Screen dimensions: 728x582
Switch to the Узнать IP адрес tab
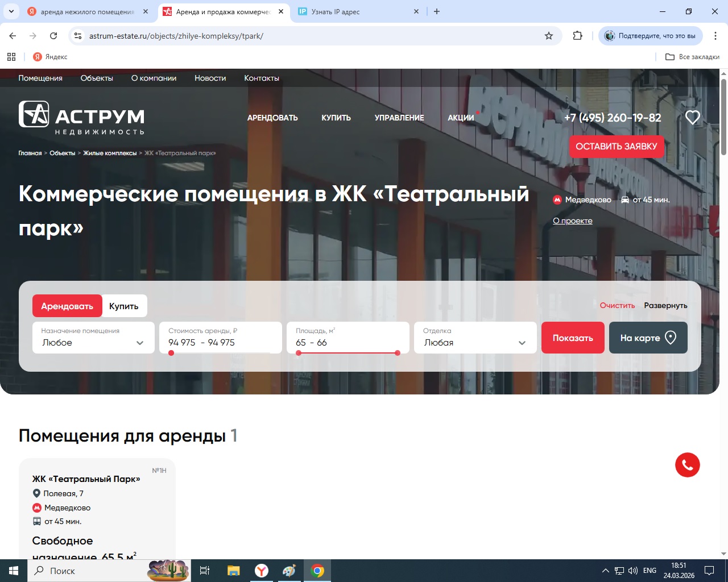[x=357, y=11]
